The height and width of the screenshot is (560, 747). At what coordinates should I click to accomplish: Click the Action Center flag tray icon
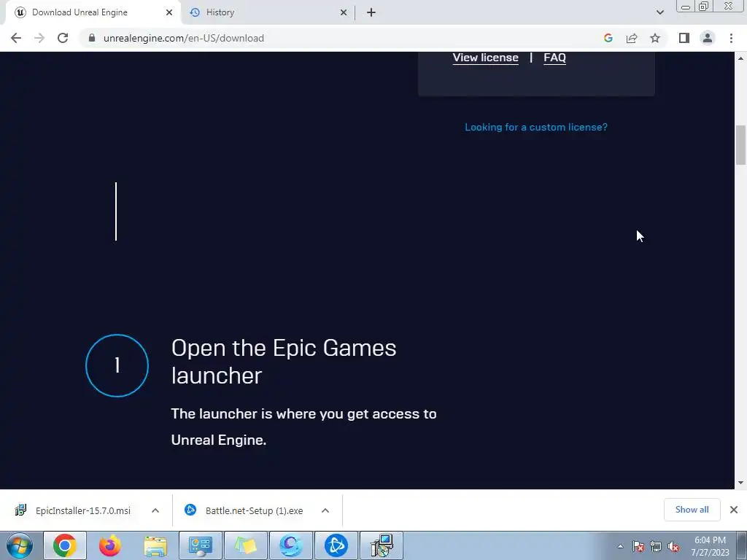(638, 546)
